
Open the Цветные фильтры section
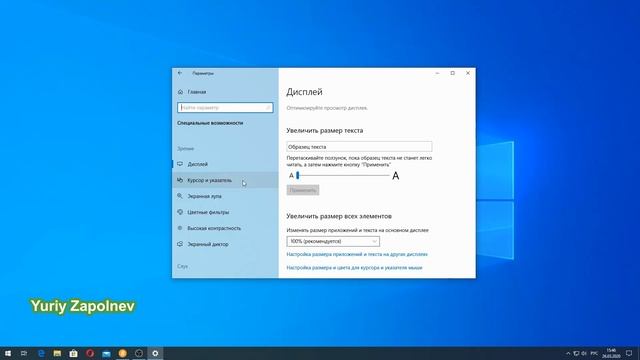[x=225, y=212]
